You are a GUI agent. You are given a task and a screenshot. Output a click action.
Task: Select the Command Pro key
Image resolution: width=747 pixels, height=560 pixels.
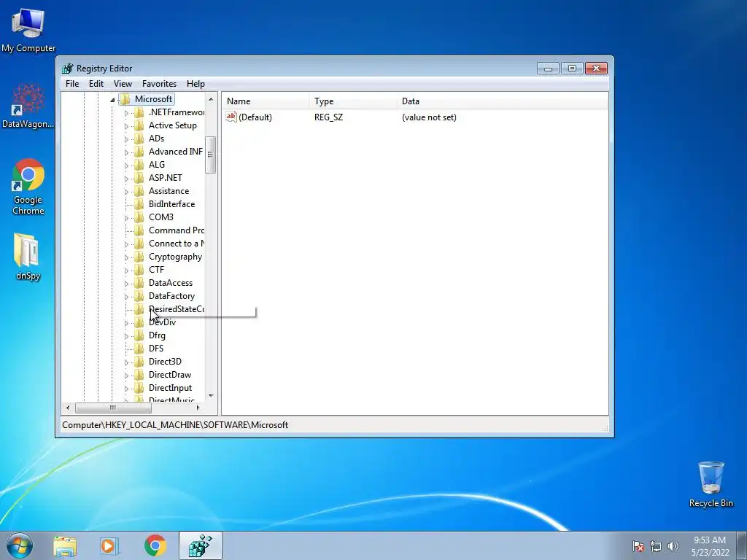[x=177, y=230]
